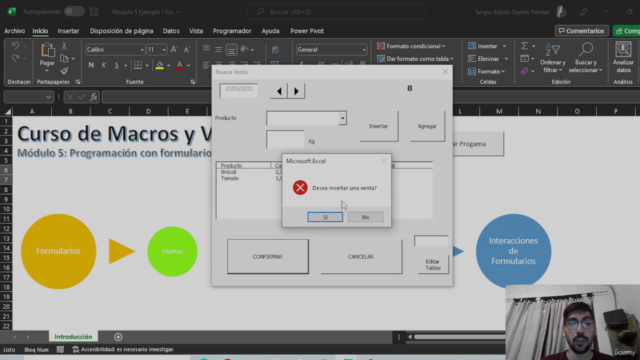Open the Vista ribbon tab
The height and width of the screenshot is (360, 640).
point(196,31)
